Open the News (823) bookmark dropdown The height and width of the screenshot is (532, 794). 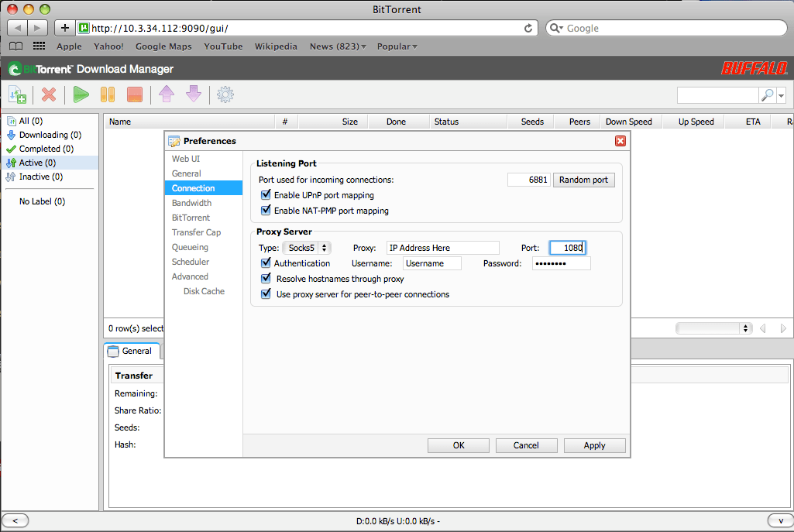click(x=338, y=46)
